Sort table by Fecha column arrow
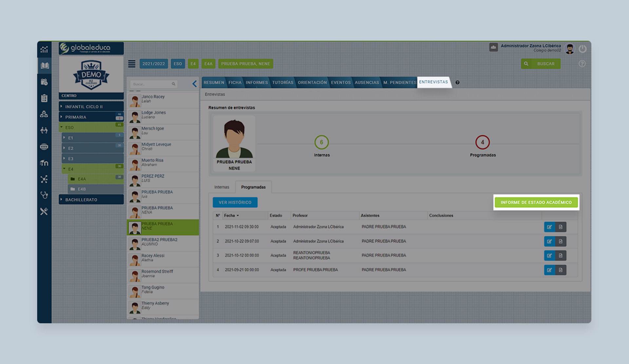Image resolution: width=629 pixels, height=364 pixels. coord(238,216)
